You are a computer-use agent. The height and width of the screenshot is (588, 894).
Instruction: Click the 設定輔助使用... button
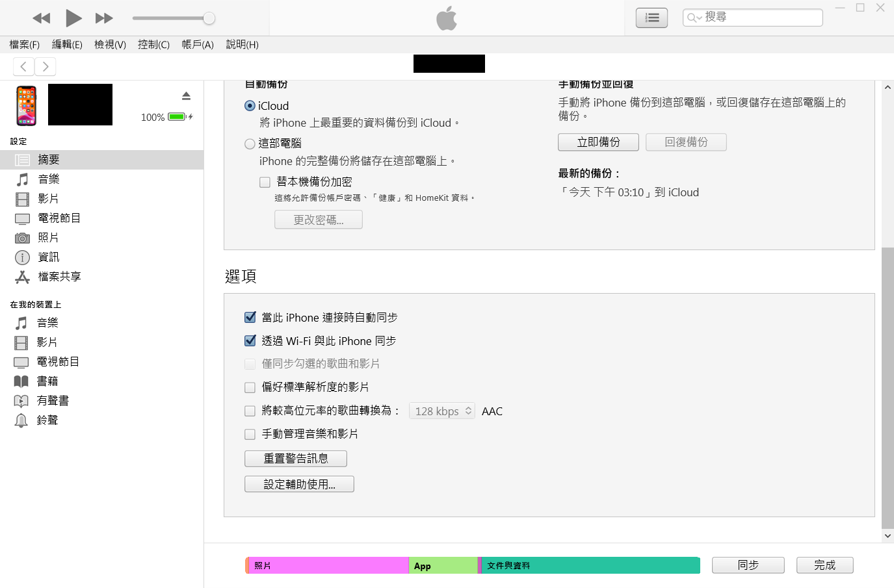point(299,484)
